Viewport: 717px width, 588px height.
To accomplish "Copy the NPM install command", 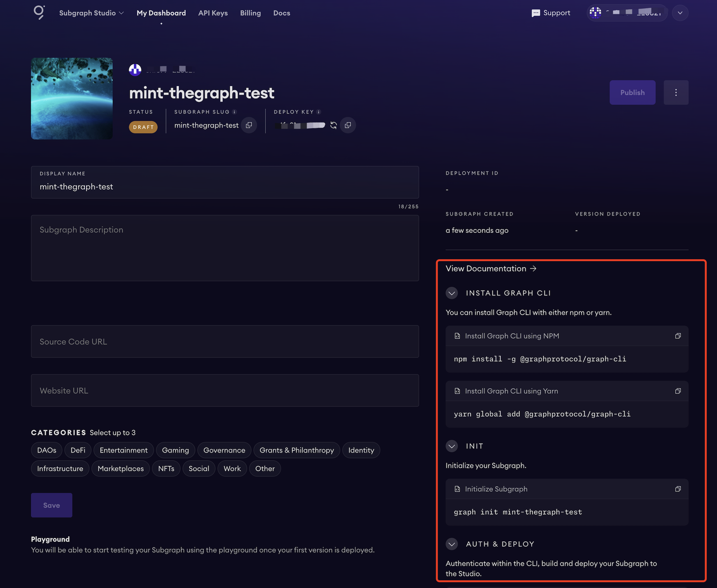I will pos(678,336).
